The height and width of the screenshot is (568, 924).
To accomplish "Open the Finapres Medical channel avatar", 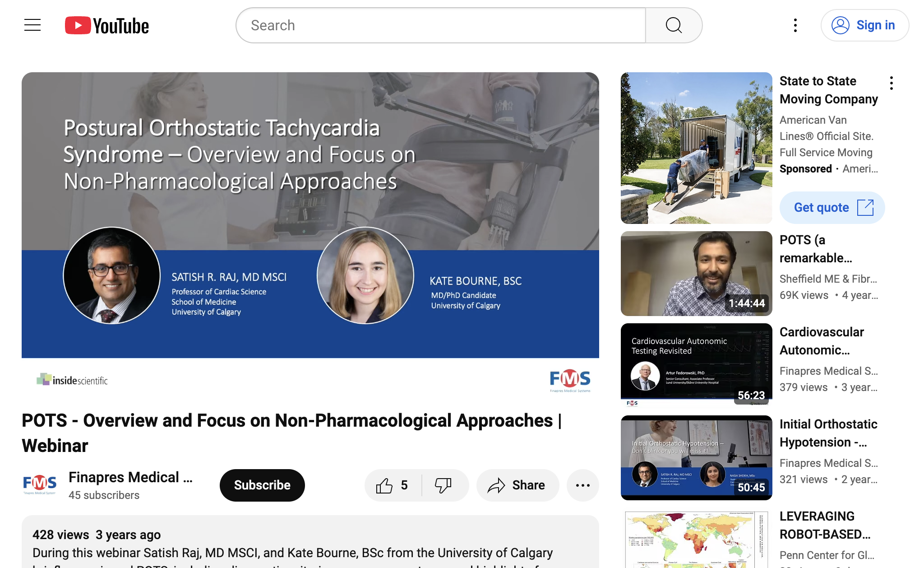I will (x=40, y=485).
